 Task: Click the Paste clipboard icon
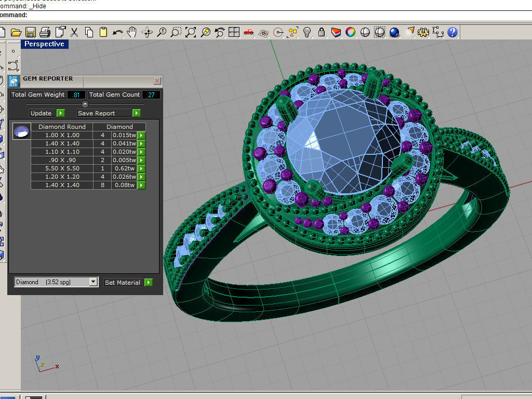103,32
